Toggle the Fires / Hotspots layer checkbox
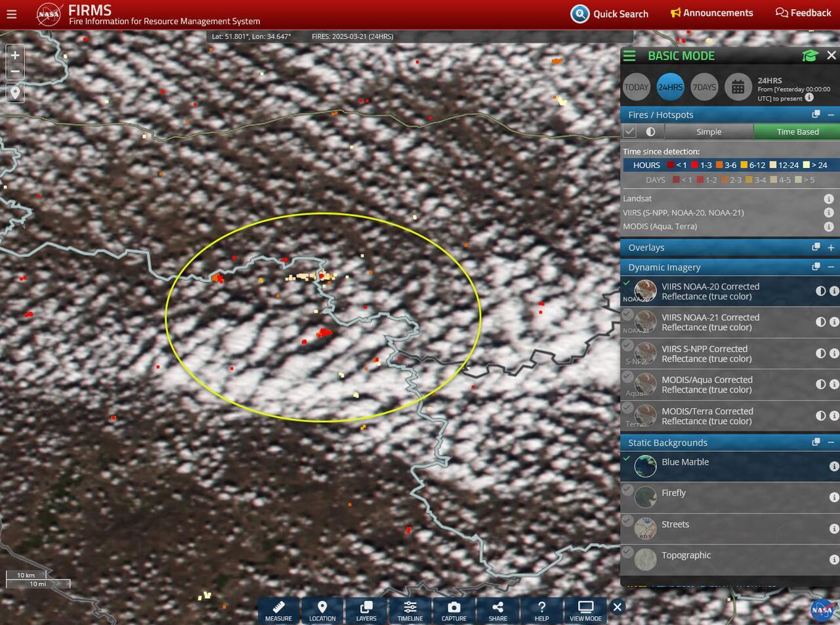840x625 pixels. pos(629,131)
